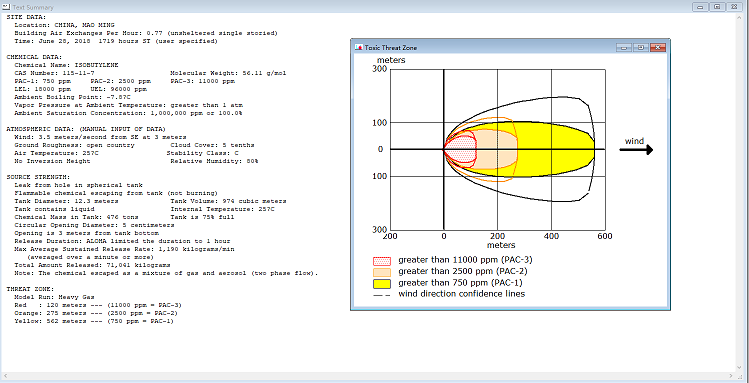The image size is (749, 383).
Task: Click the 'Air Temperature' entry
Action: point(56,153)
